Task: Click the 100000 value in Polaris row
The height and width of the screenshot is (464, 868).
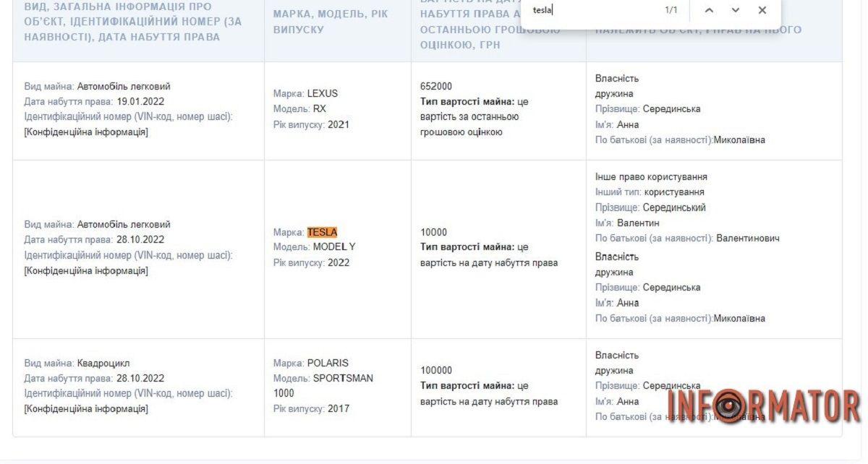Action: tap(436, 370)
